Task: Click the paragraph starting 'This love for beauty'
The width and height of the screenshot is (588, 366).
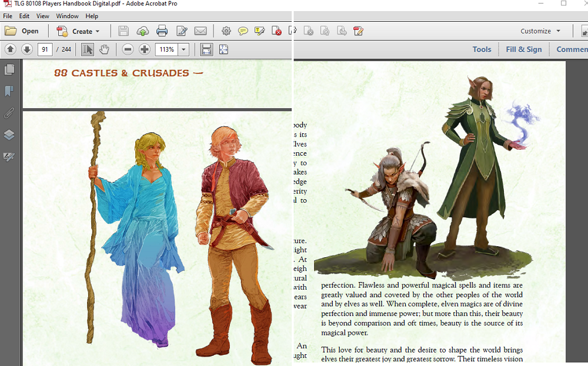Action: (x=422, y=354)
